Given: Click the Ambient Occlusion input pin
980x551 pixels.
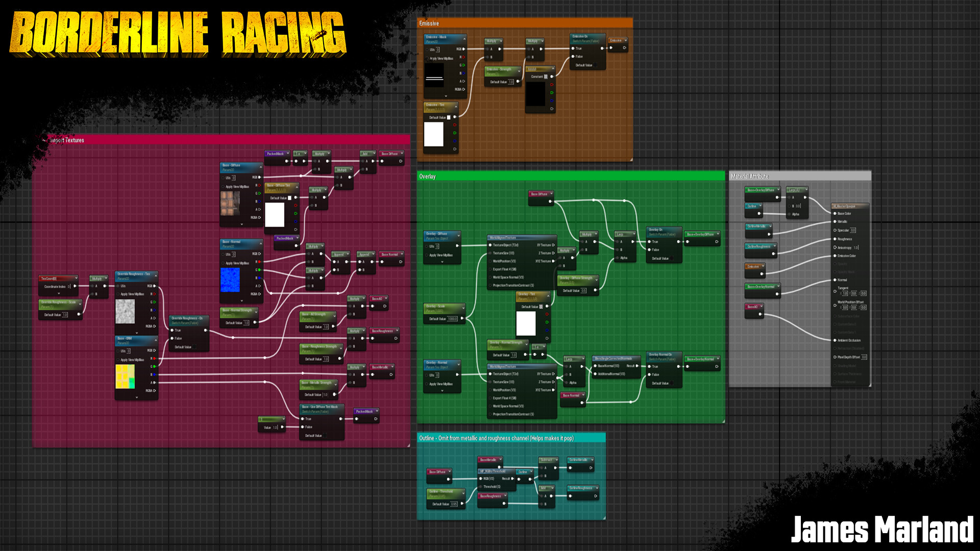Looking at the screenshot, I should point(835,340).
